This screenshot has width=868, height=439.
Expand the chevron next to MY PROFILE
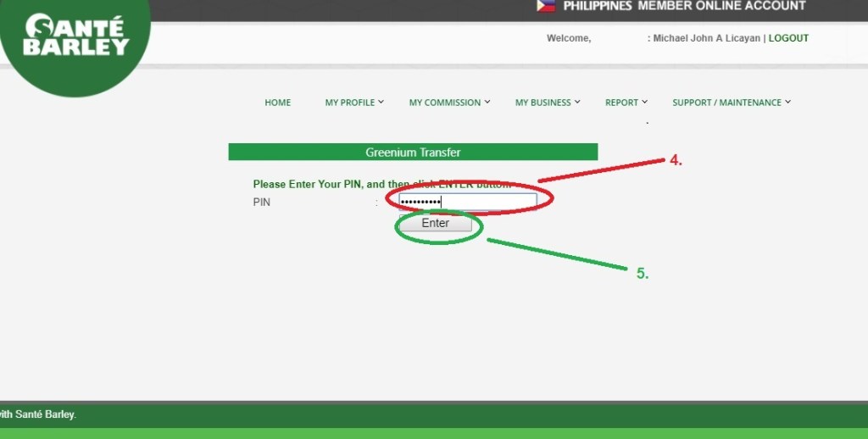[x=381, y=102]
